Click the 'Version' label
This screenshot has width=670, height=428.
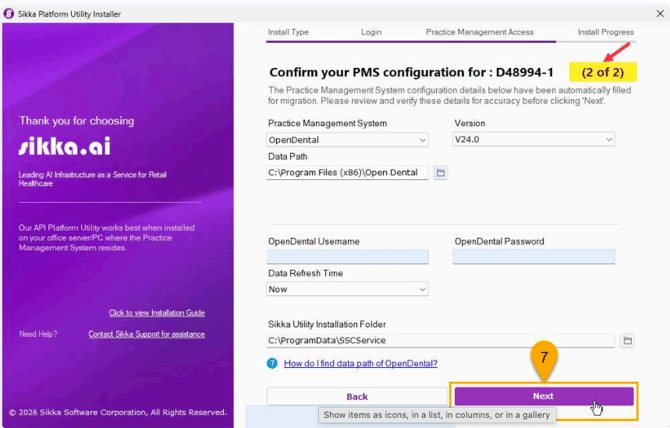pyautogui.click(x=470, y=123)
